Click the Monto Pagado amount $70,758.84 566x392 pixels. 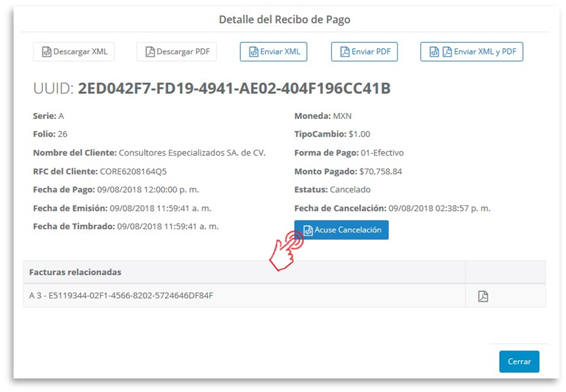pyautogui.click(x=381, y=172)
